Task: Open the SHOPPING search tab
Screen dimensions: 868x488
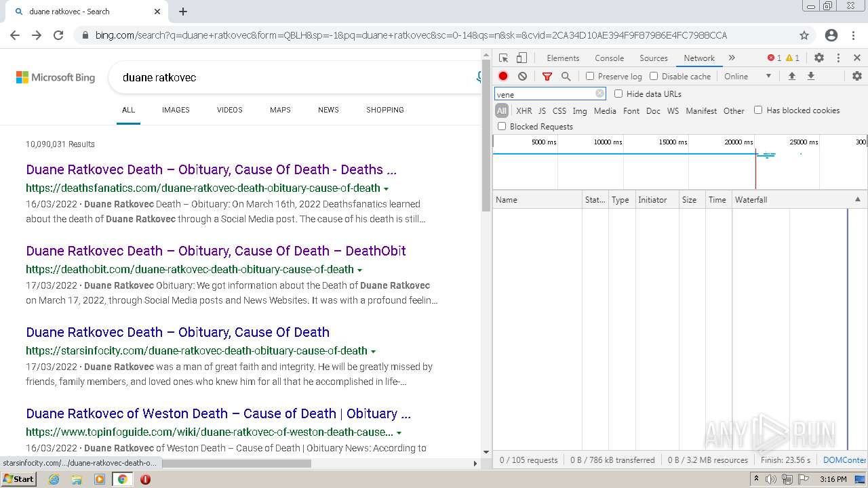Action: [x=385, y=110]
